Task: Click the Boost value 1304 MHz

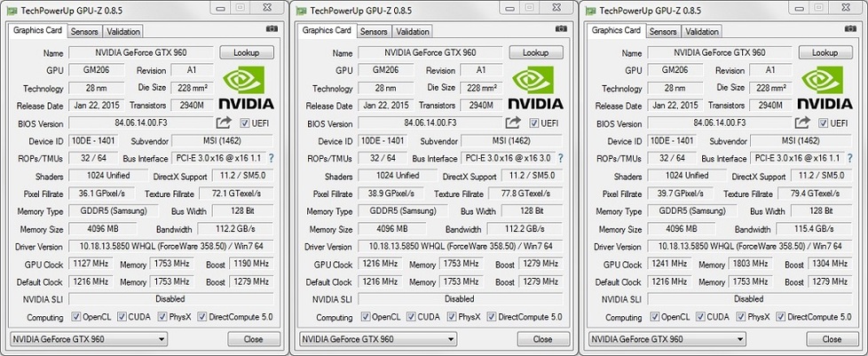Action: click(x=831, y=264)
